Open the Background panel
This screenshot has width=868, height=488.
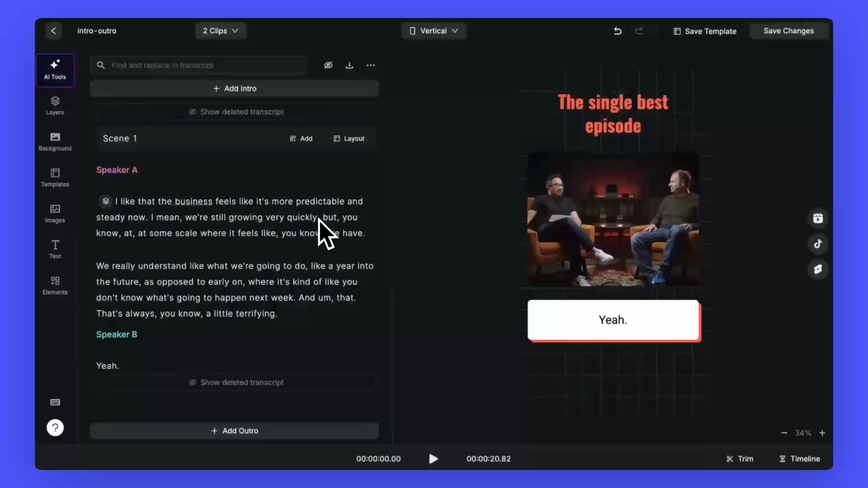point(55,141)
